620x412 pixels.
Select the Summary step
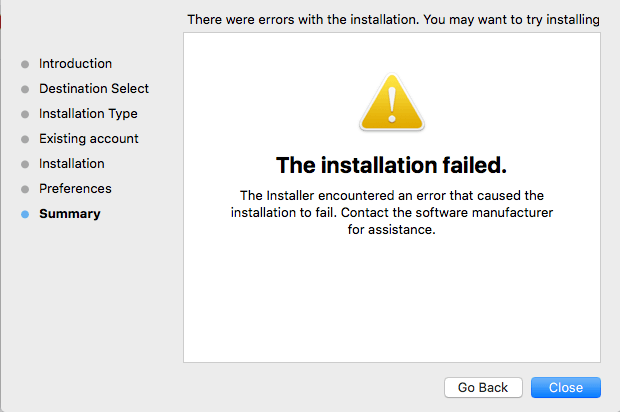(x=70, y=214)
